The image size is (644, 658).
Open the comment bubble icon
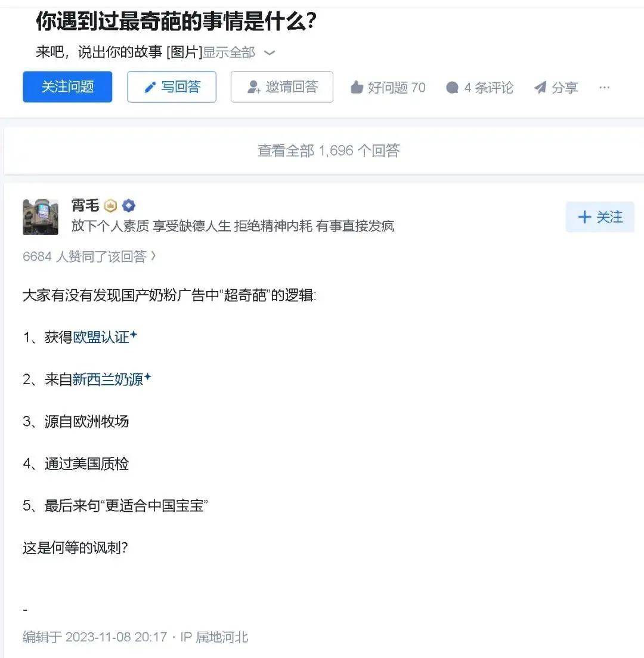452,87
